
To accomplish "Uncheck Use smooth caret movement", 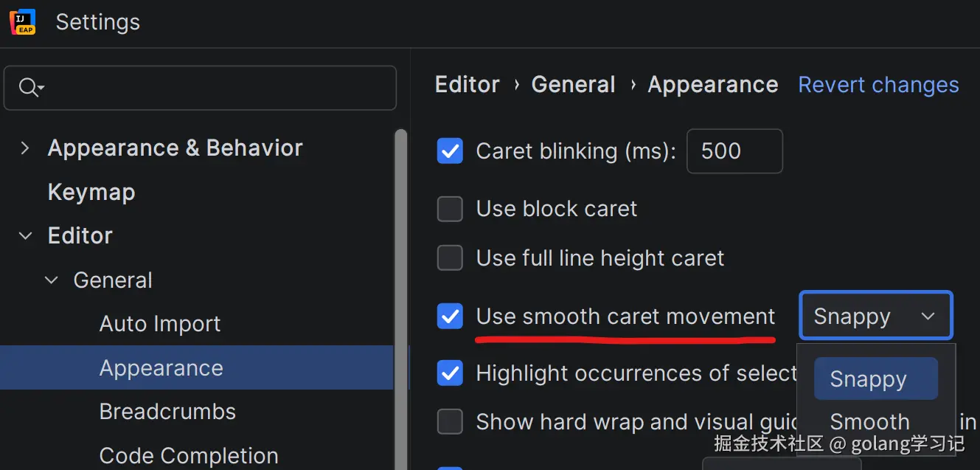I will (x=450, y=317).
